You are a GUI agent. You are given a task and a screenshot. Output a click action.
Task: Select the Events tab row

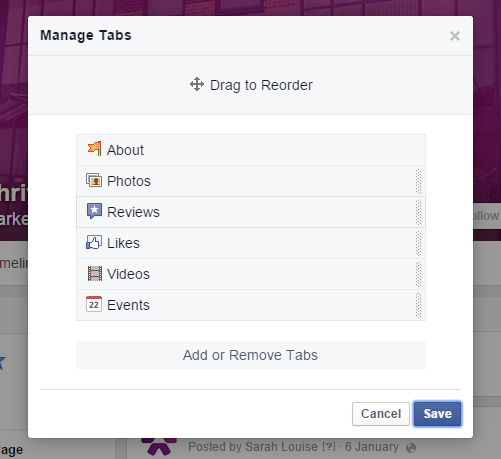coord(251,305)
